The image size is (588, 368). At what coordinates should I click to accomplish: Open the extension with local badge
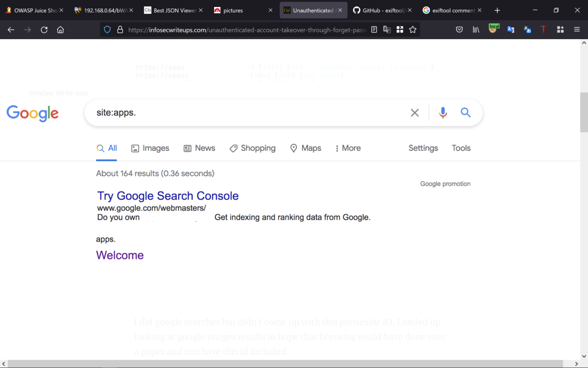[x=493, y=29]
